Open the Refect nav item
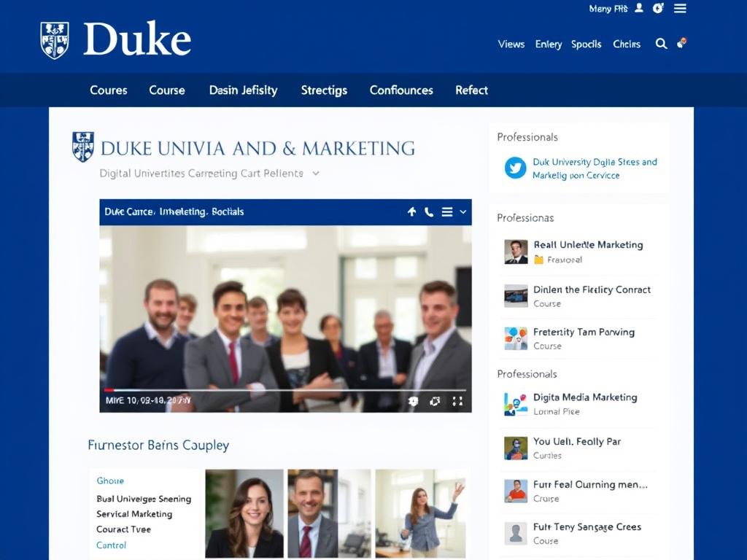This screenshot has height=560, width=747. coord(472,90)
